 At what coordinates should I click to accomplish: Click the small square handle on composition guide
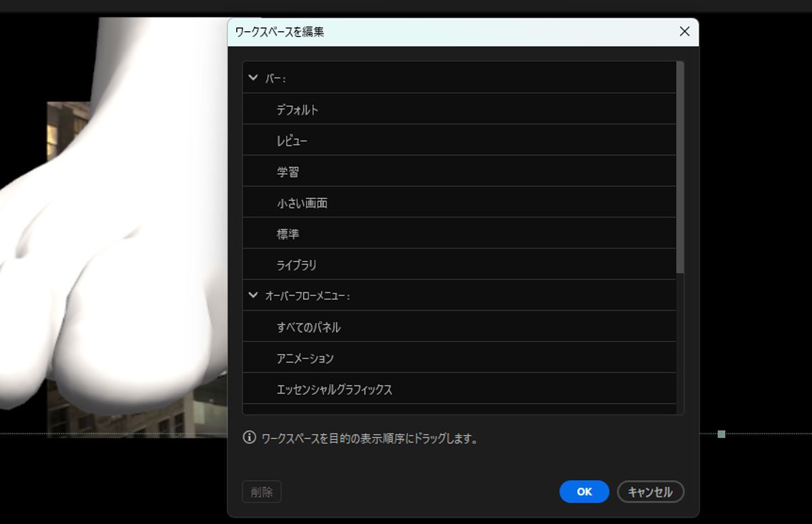point(721,434)
